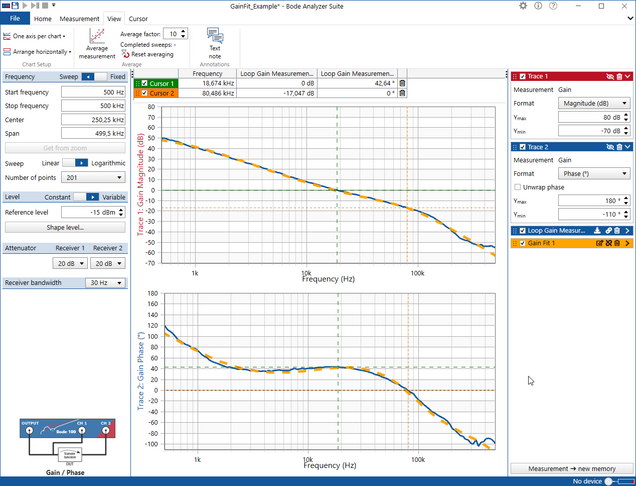Add a Text note annotation
636x486 pixels.
click(x=215, y=43)
